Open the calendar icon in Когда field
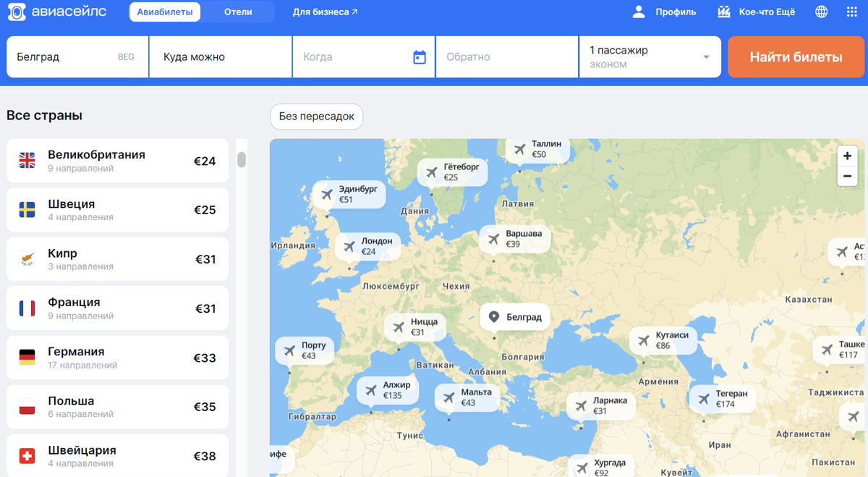 pyautogui.click(x=420, y=57)
